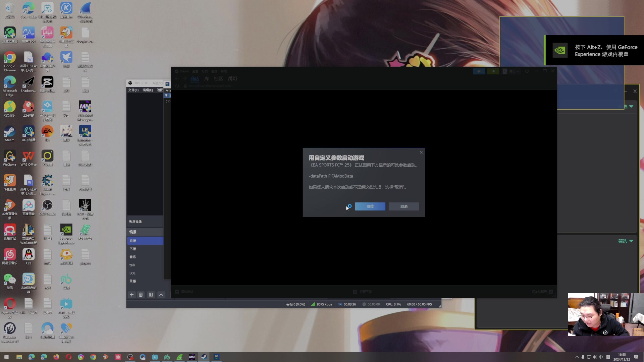Open the taskbar clock showing 16:55

coord(622,357)
